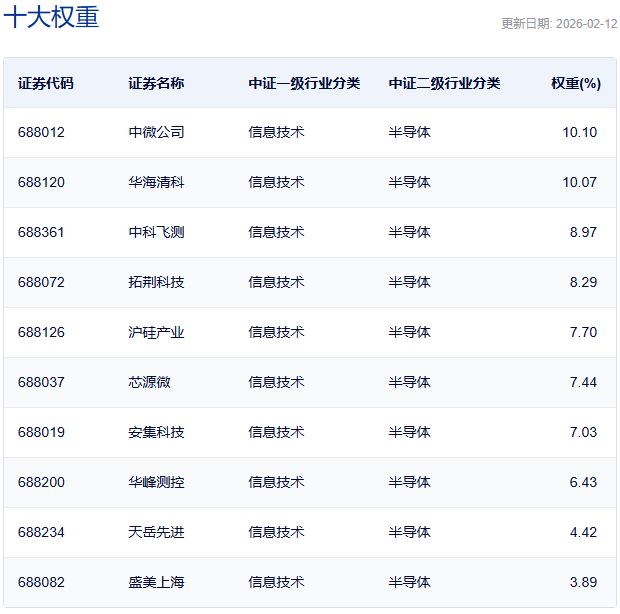The height and width of the screenshot is (614, 620).
Task: Click weight value 10.10
Action: tap(580, 132)
